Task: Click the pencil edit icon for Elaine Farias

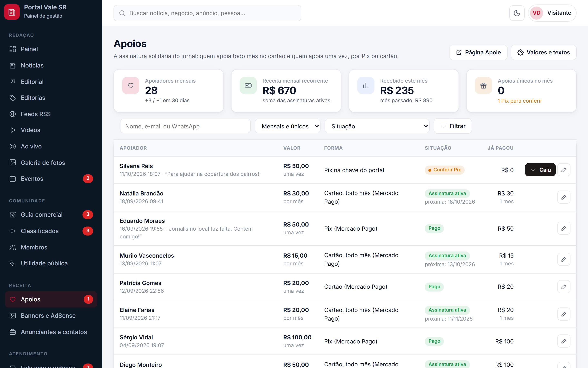Action: [x=564, y=314]
